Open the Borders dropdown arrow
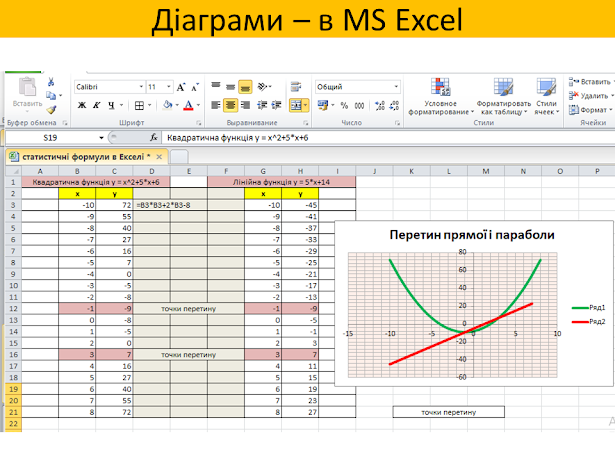The height and width of the screenshot is (461, 615). (x=149, y=105)
